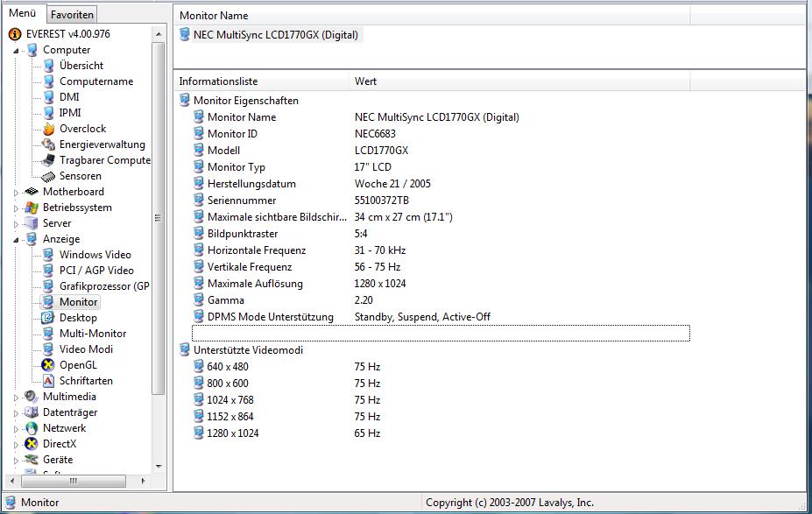Click the Unterstützte Videomodi group icon
812x514 pixels.
coord(184,350)
